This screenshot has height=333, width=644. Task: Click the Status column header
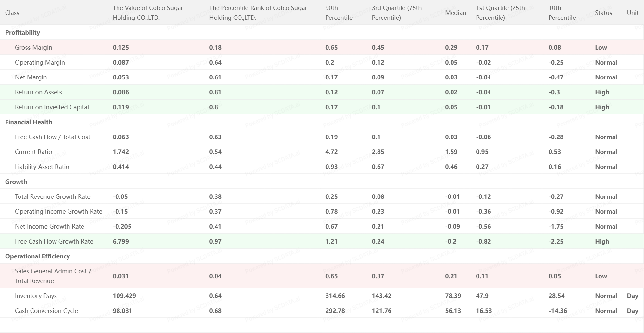pos(603,13)
